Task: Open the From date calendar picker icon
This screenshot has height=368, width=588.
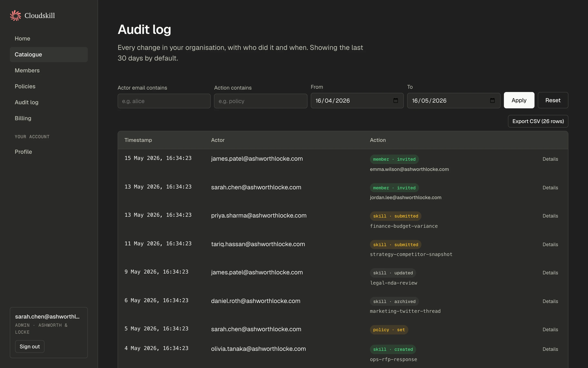Action: tap(395, 101)
